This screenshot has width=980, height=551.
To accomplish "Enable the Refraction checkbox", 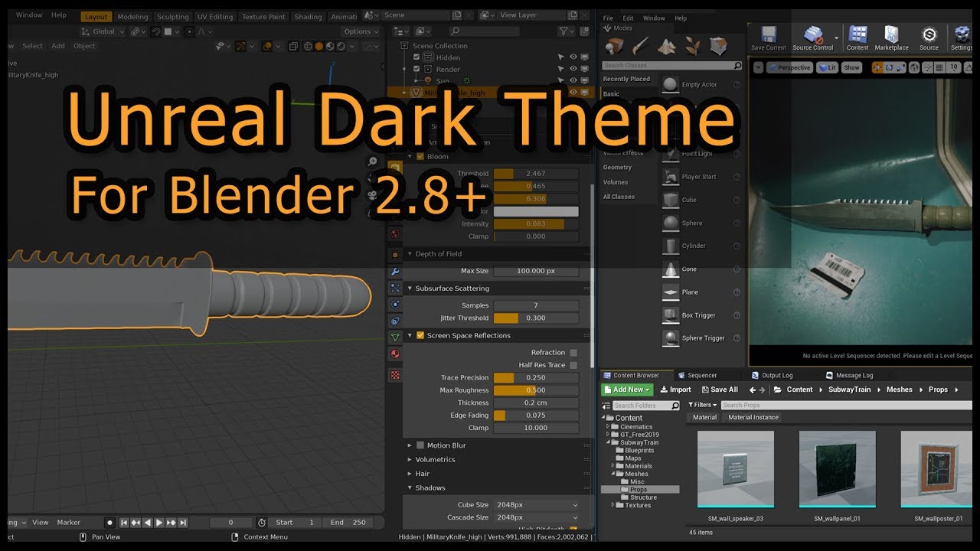I will click(573, 352).
